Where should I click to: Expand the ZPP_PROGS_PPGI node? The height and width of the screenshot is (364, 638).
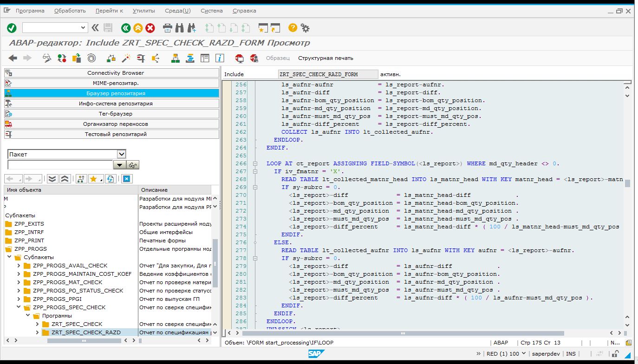pos(19,299)
